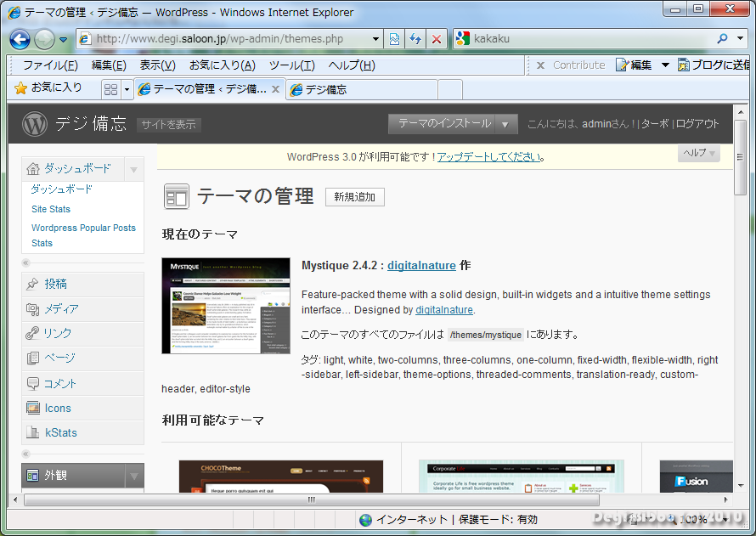Open the ダッシュボード submenu link
The width and height of the screenshot is (756, 536).
[61, 189]
